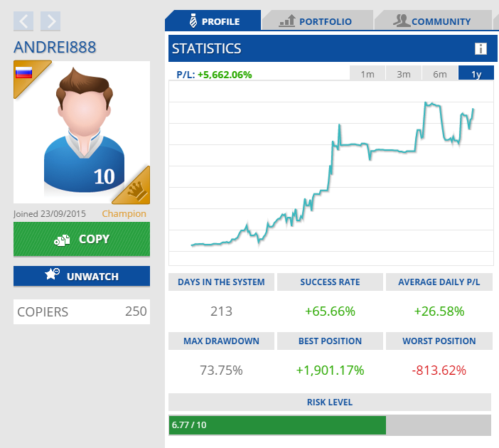499x448 pixels.
Task: Click the previous trader arrow
Action: (x=23, y=21)
